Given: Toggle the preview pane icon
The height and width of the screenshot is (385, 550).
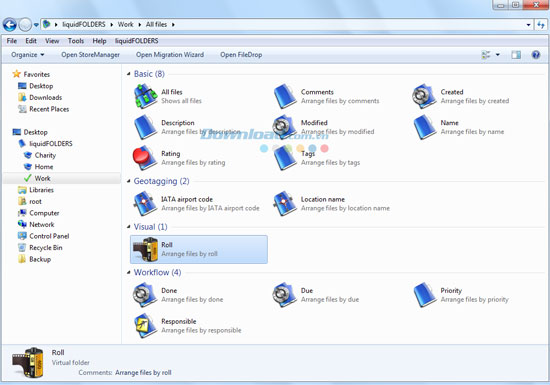Looking at the screenshot, I should coord(516,55).
